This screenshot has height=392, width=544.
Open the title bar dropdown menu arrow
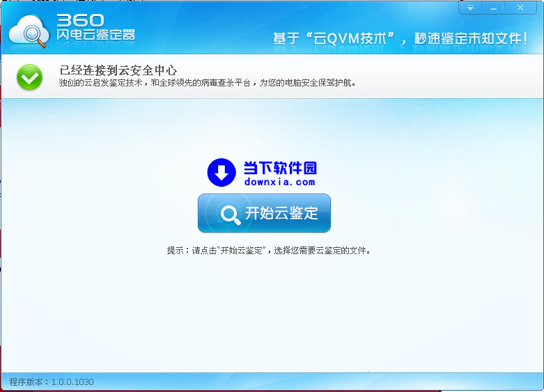470,7
